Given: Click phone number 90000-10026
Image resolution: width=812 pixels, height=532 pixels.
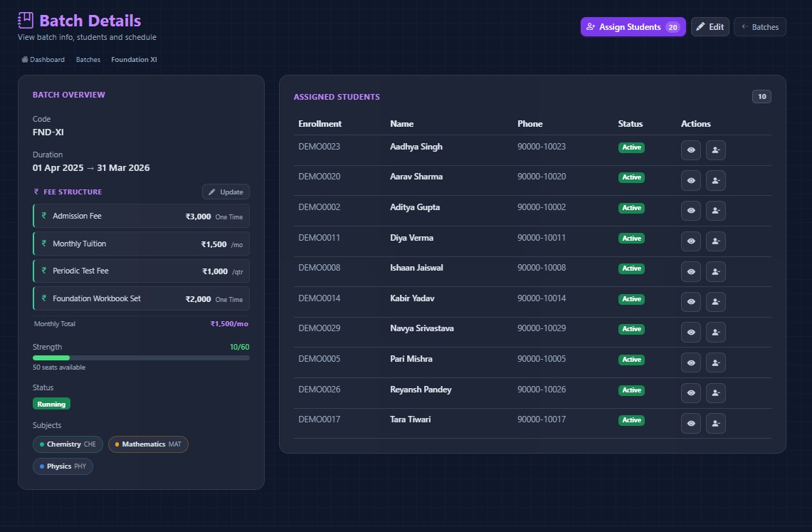Looking at the screenshot, I should (542, 390).
